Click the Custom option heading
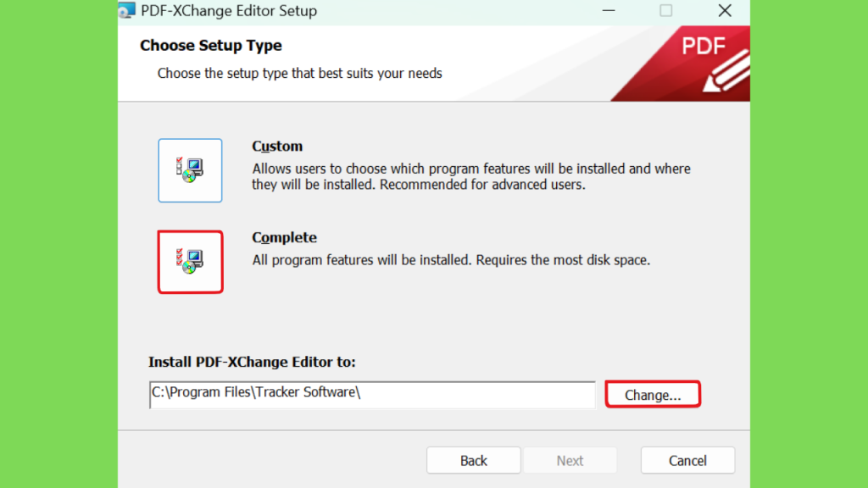Image resolution: width=868 pixels, height=488 pixels. click(x=277, y=146)
